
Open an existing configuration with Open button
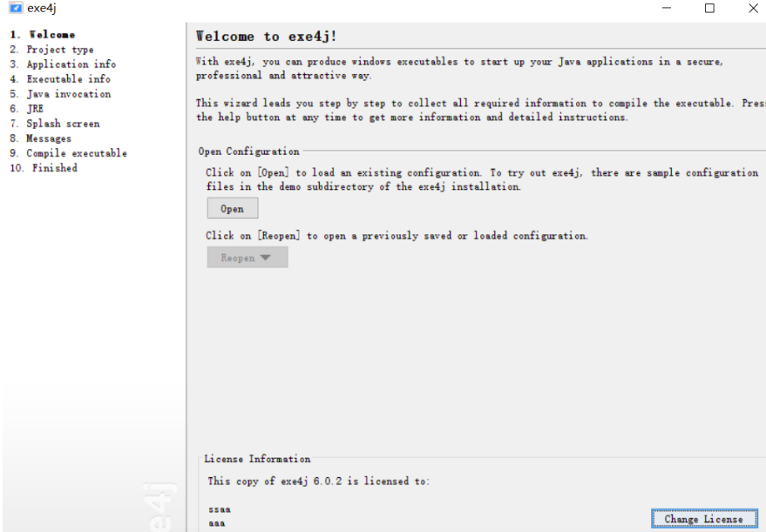click(233, 208)
